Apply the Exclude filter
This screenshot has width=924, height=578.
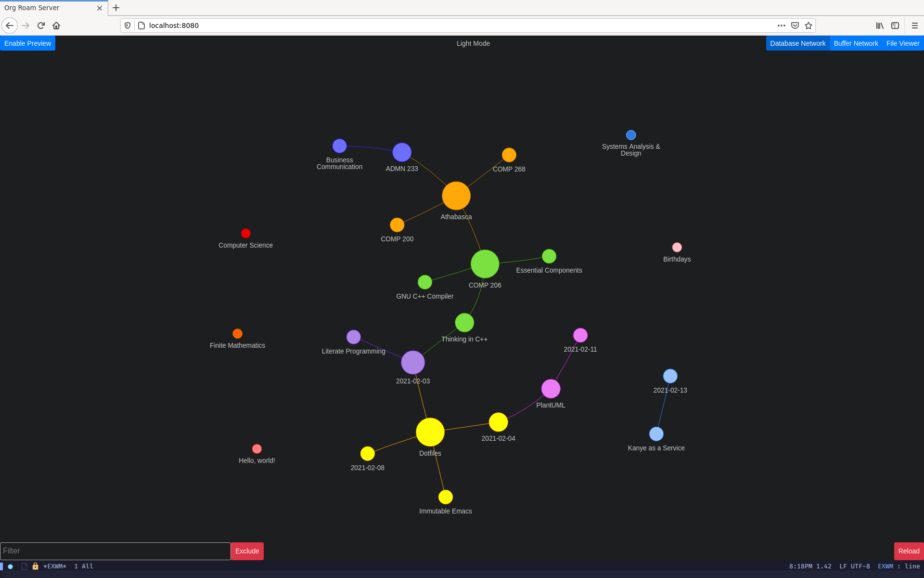247,551
